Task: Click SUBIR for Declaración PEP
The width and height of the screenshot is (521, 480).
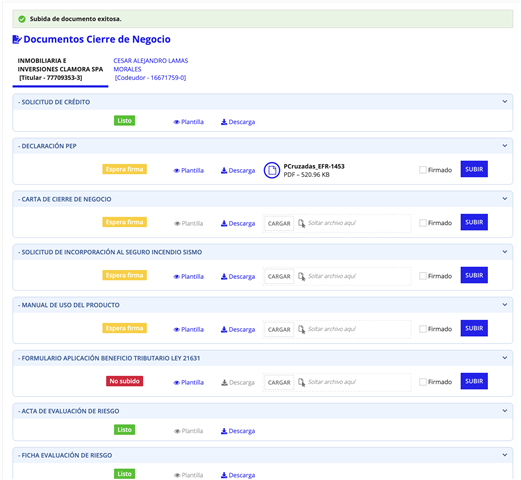Action: point(474,169)
